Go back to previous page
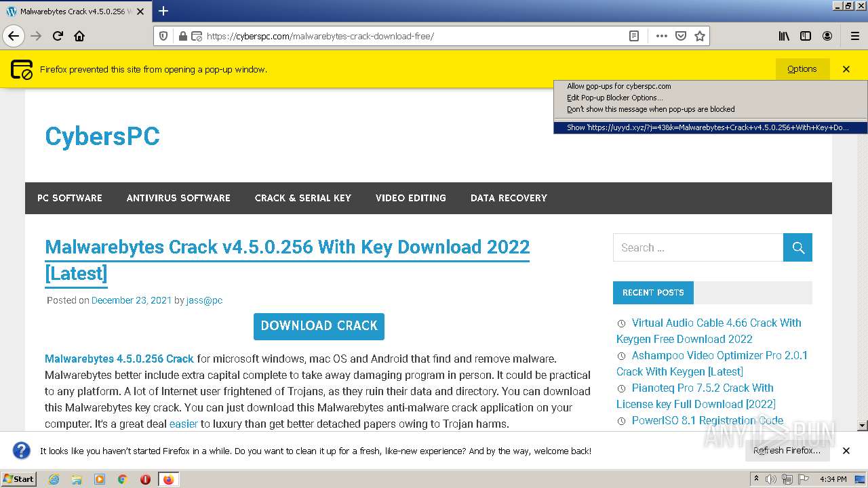Screen dimensions: 868x488 13,36
